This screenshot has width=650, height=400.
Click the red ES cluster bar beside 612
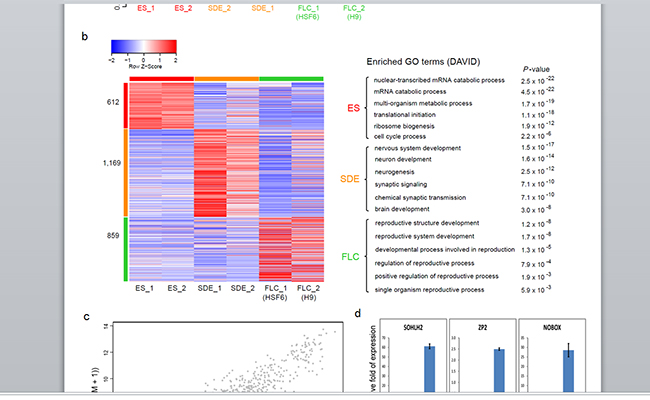[124, 103]
